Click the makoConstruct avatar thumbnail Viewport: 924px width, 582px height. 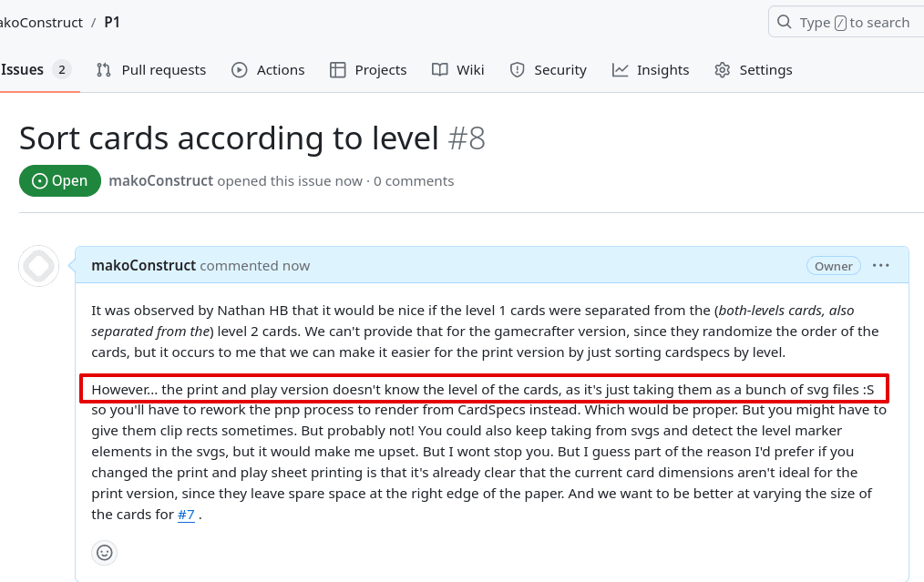tap(39, 266)
